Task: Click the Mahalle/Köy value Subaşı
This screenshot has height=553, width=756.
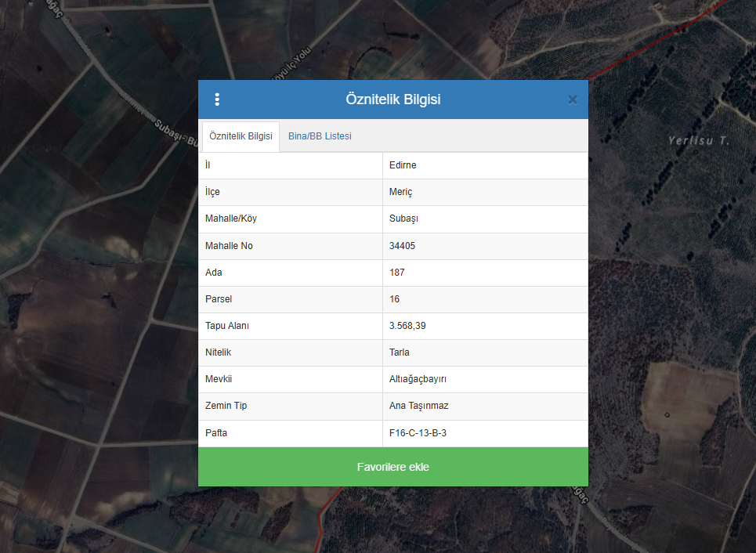Action: point(404,219)
